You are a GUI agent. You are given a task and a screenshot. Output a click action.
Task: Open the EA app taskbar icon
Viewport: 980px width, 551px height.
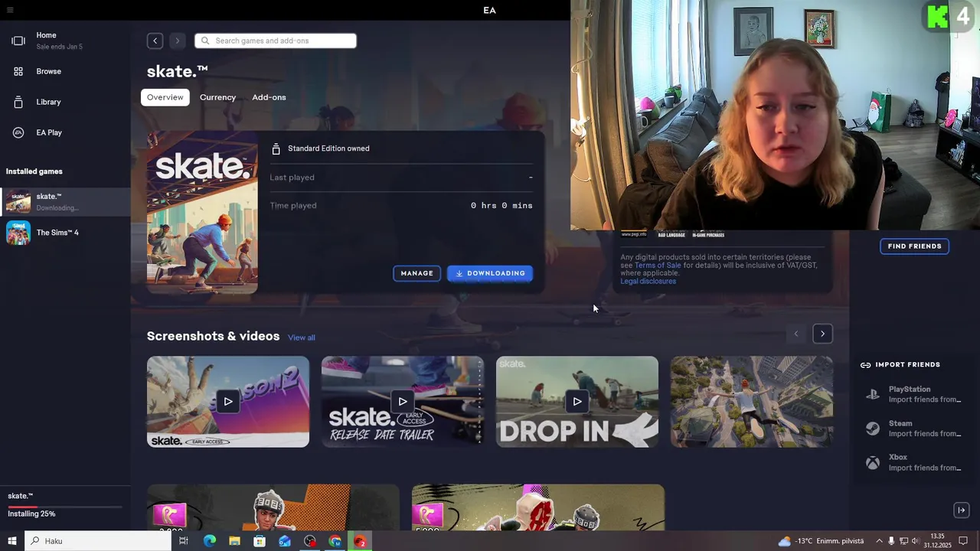tap(360, 541)
